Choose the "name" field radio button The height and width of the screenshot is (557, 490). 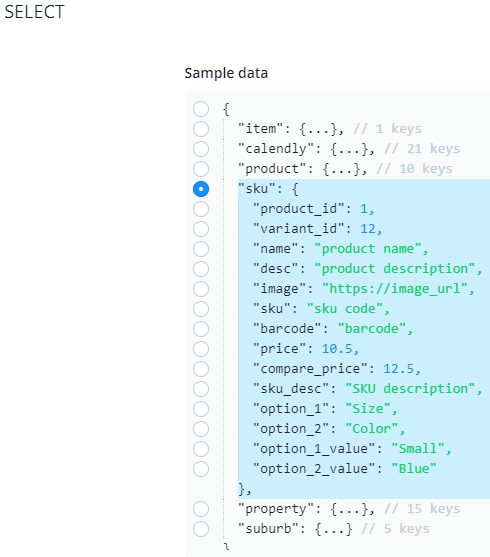pos(201,249)
